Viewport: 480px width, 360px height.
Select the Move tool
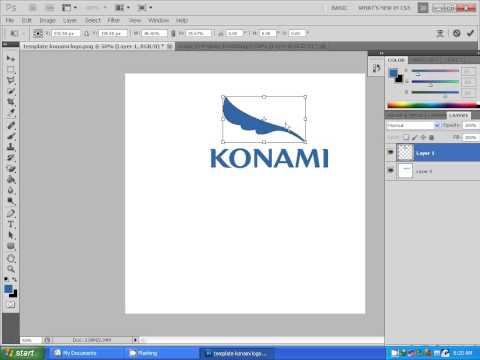click(11, 59)
